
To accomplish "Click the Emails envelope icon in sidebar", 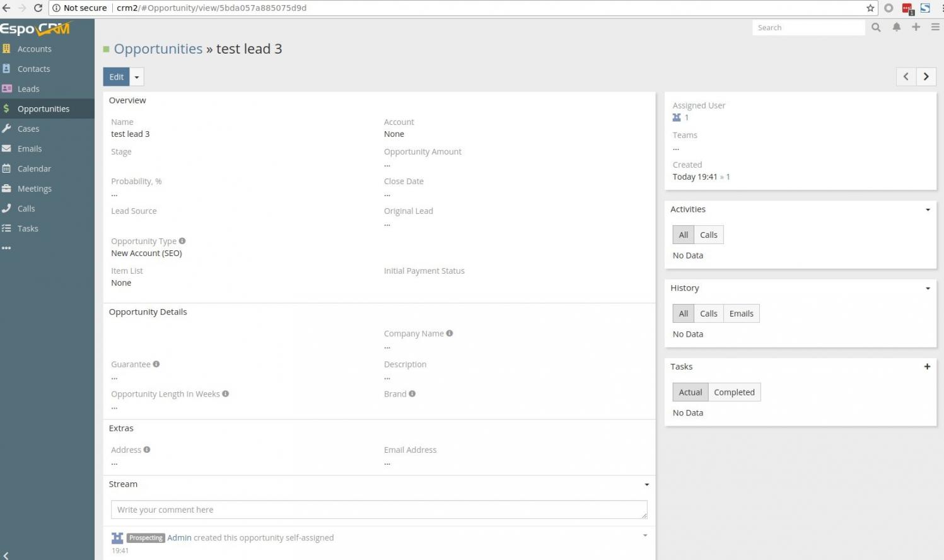I will point(6,149).
